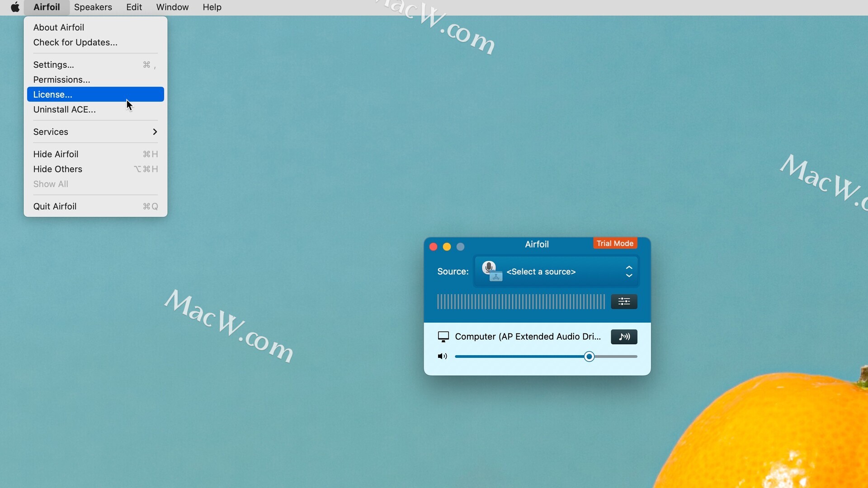Click the audio level meter
Viewport: 868px width, 488px height.
[x=521, y=301]
